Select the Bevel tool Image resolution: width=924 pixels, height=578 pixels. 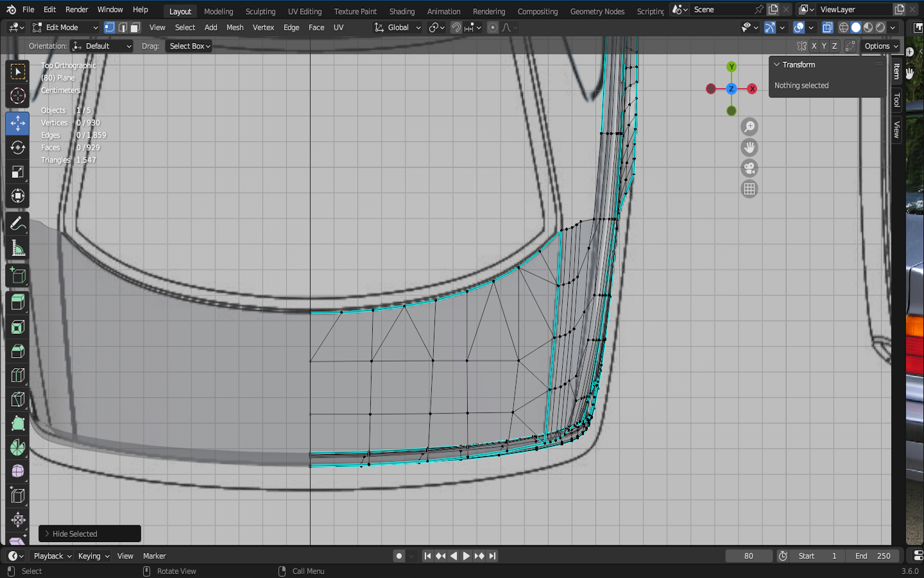pyautogui.click(x=18, y=351)
